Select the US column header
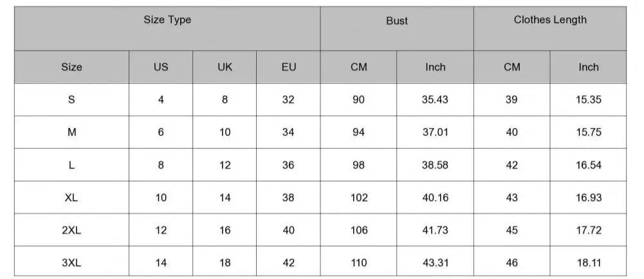Screen dimensions: 644x279 point(161,67)
